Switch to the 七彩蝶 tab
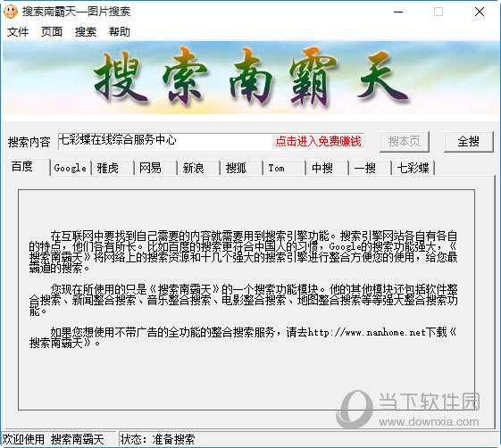501x448 pixels. (x=413, y=168)
